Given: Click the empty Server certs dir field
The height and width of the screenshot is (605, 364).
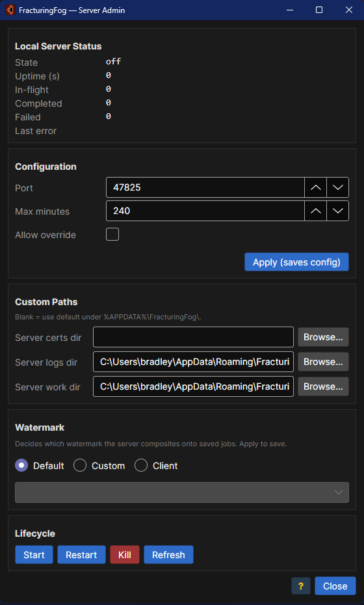Looking at the screenshot, I should pos(193,337).
